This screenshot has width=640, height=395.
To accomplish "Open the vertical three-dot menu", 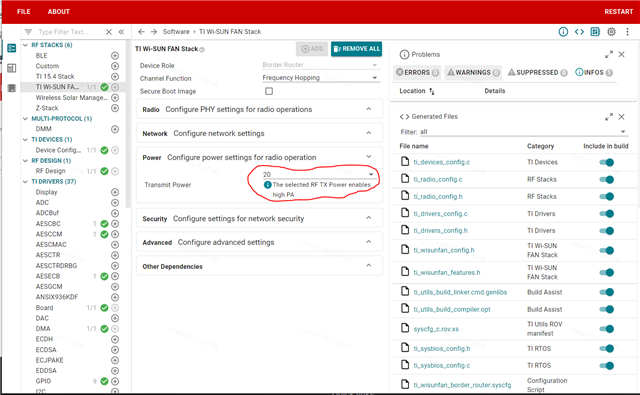I will [627, 32].
